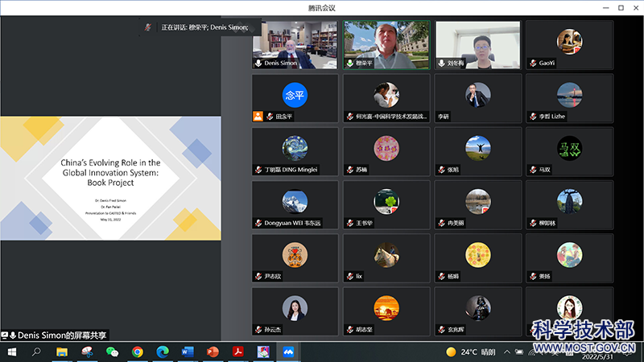Open the Windows Start menu
This screenshot has height=362, width=644.
[11, 352]
